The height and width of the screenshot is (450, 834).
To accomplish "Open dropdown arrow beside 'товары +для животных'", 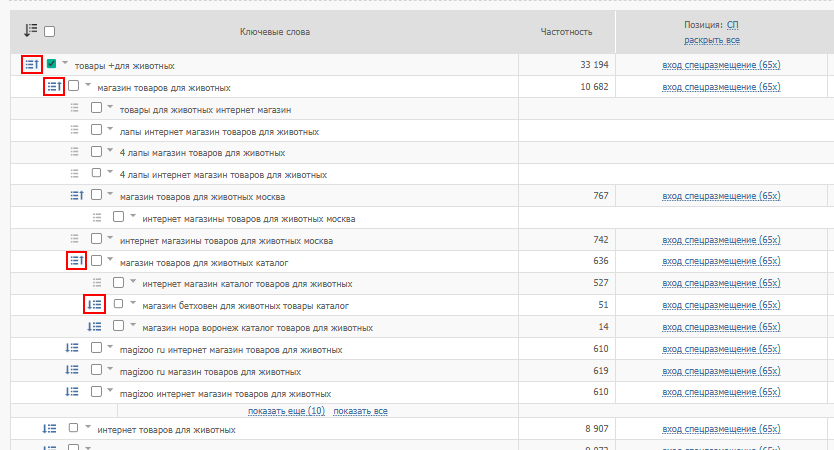I will click(65, 64).
